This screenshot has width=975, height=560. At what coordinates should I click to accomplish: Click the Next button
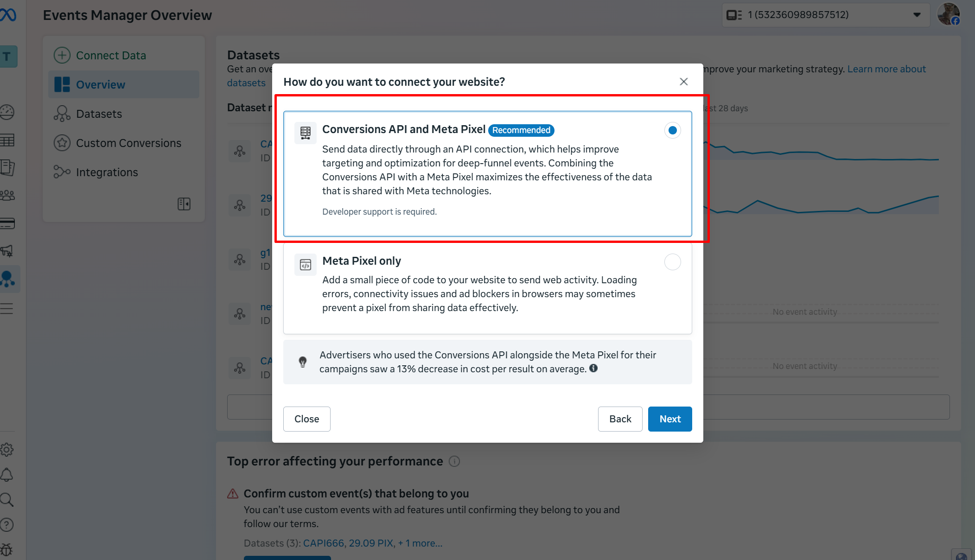669,419
